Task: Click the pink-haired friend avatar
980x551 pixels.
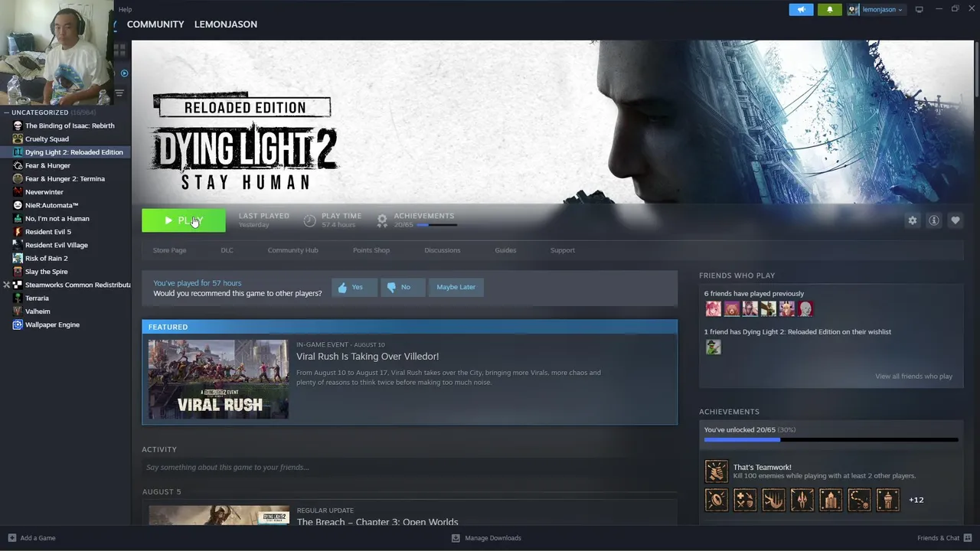Action: [713, 308]
